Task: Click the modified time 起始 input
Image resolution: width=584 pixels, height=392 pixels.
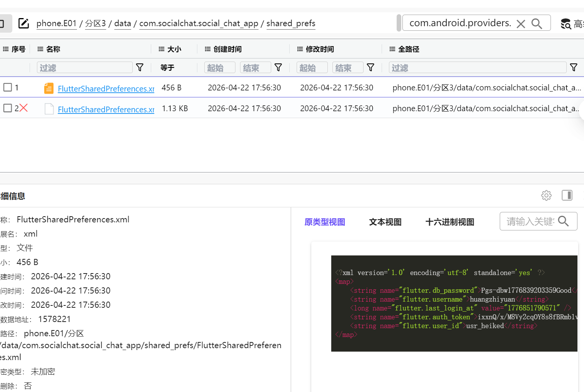Action: click(312, 68)
